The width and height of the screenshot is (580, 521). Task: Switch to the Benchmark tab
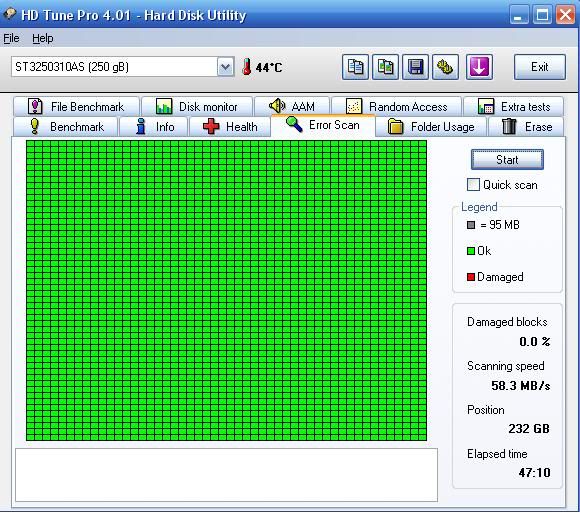pyautogui.click(x=66, y=127)
